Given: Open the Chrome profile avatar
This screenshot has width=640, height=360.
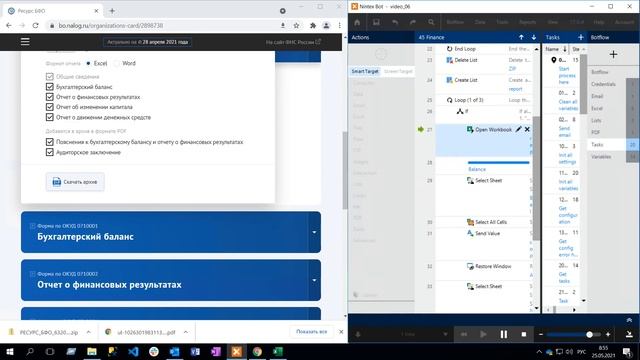Looking at the screenshot, I should [x=326, y=25].
